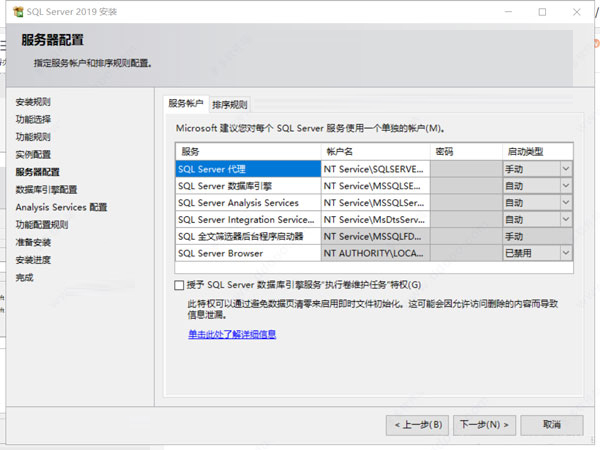Select the 安装规则 step in sidebar
600x450 pixels.
[x=33, y=102]
